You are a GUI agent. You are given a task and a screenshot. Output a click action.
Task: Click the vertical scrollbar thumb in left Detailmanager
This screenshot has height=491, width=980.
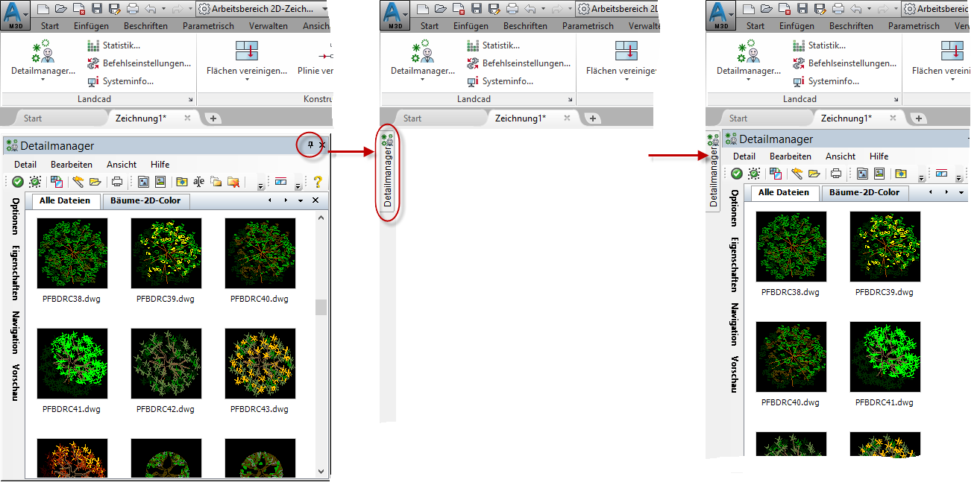[x=321, y=307]
